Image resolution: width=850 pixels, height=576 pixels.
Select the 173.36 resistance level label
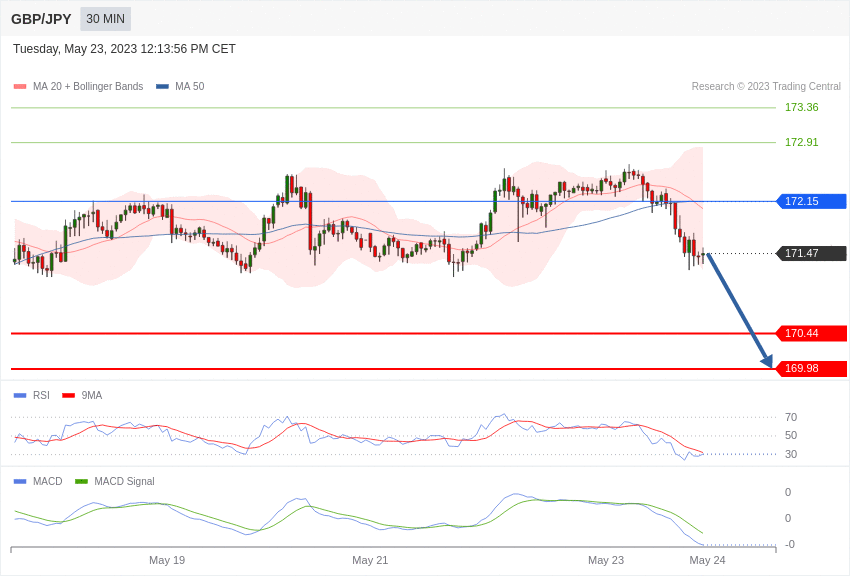[802, 107]
